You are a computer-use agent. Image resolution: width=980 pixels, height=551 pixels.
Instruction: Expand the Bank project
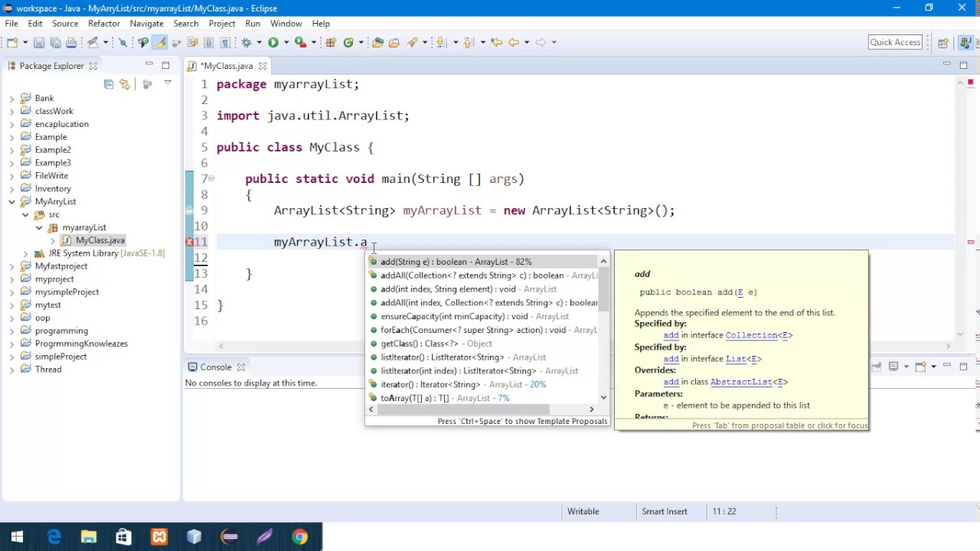pyautogui.click(x=11, y=98)
